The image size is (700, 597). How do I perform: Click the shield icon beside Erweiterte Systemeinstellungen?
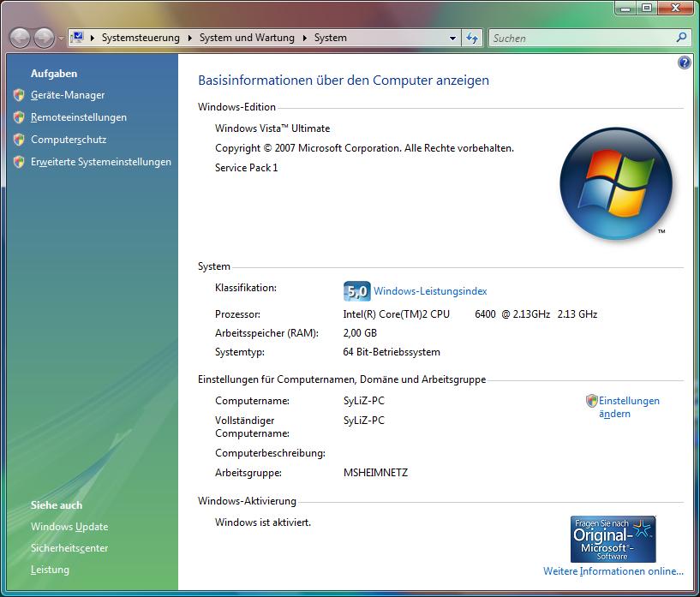[19, 162]
